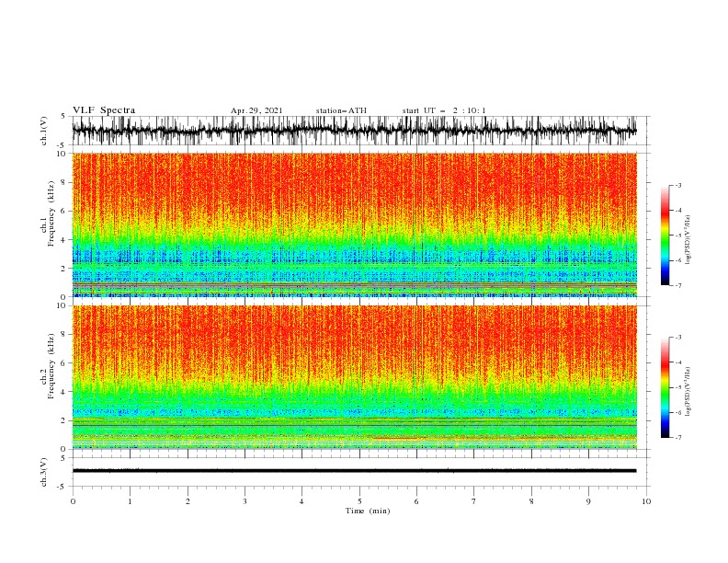Click the ch.1 spectrogram color scale bar
Viewport: 728px width, 563px height.
click(665, 236)
